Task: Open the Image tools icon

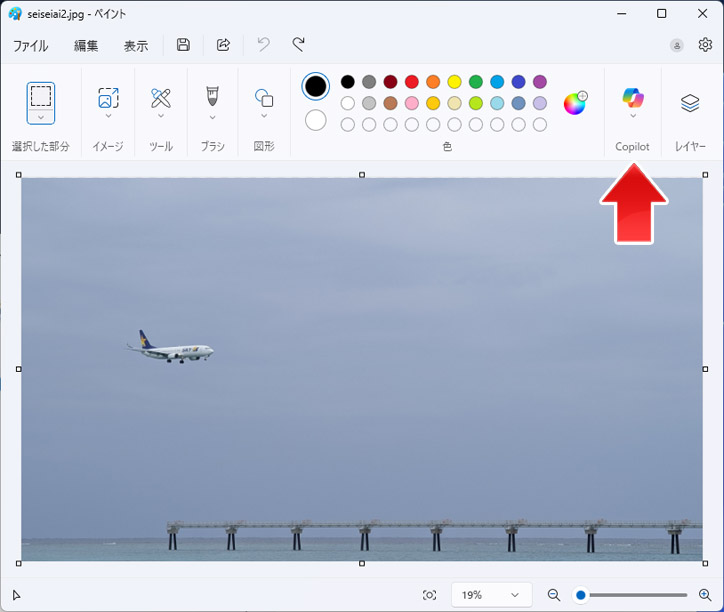Action: click(108, 98)
